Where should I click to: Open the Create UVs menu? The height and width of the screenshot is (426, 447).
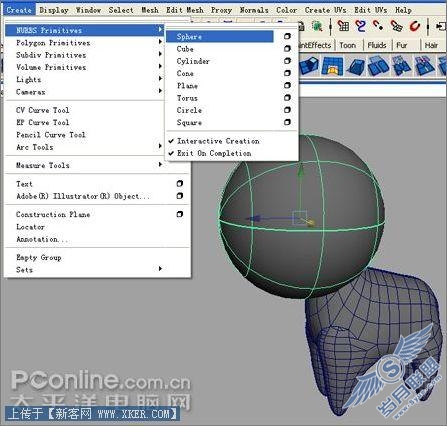pos(325,10)
